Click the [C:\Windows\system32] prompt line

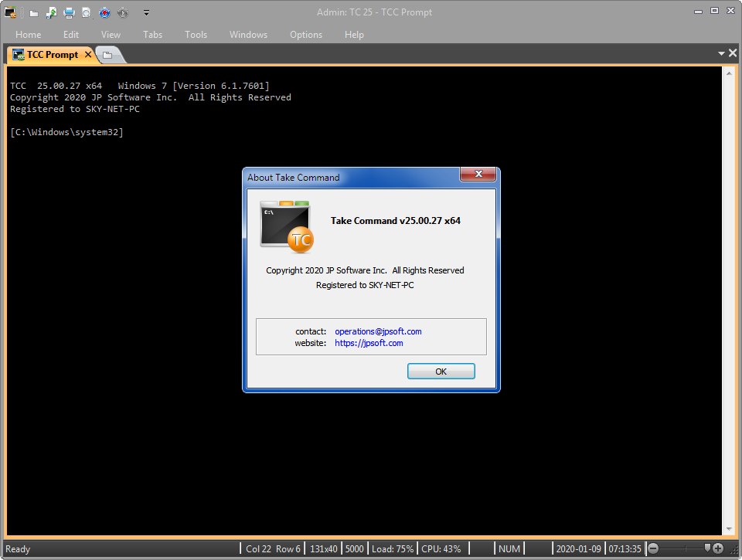tap(66, 132)
